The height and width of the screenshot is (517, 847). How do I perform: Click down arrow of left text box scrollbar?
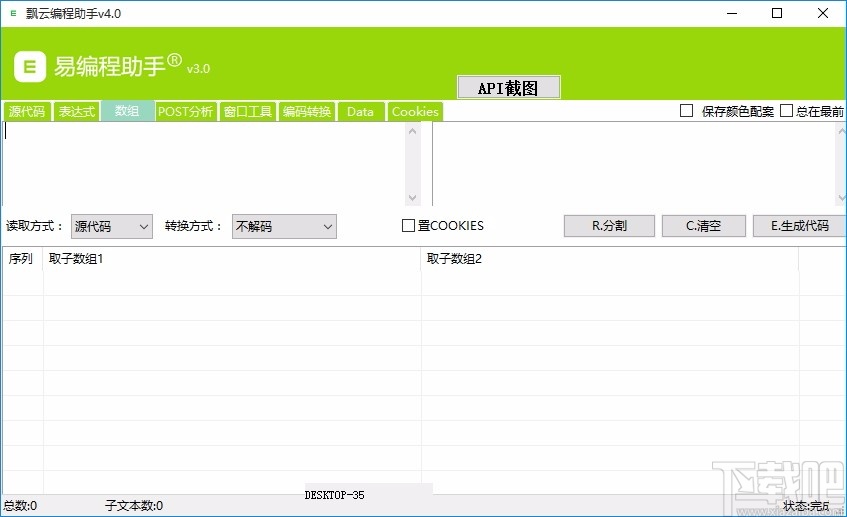413,198
